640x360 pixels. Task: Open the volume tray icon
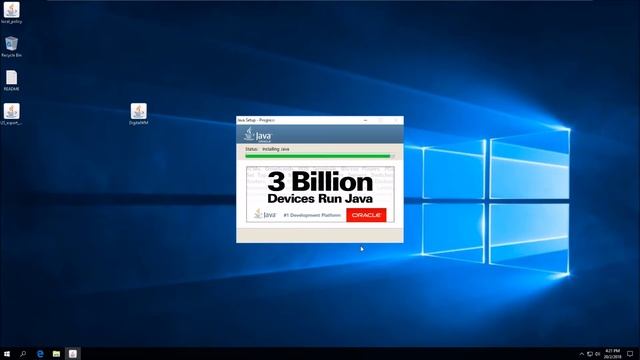(x=598, y=354)
